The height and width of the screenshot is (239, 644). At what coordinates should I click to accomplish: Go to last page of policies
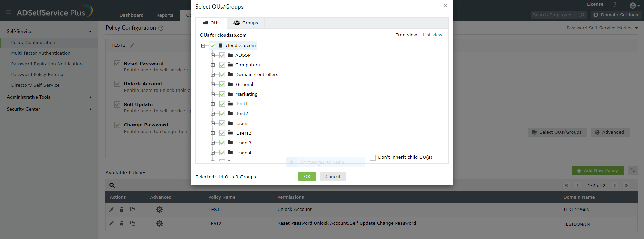point(626,185)
